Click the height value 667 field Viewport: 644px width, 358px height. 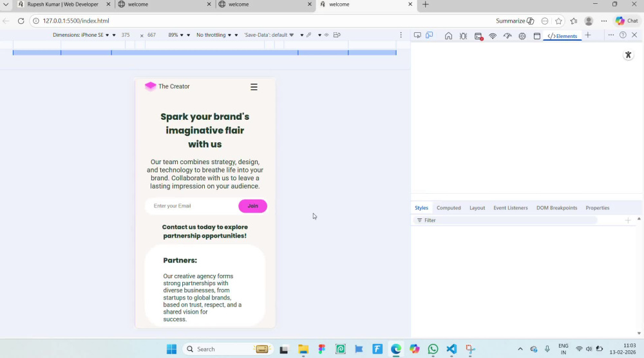tap(151, 35)
